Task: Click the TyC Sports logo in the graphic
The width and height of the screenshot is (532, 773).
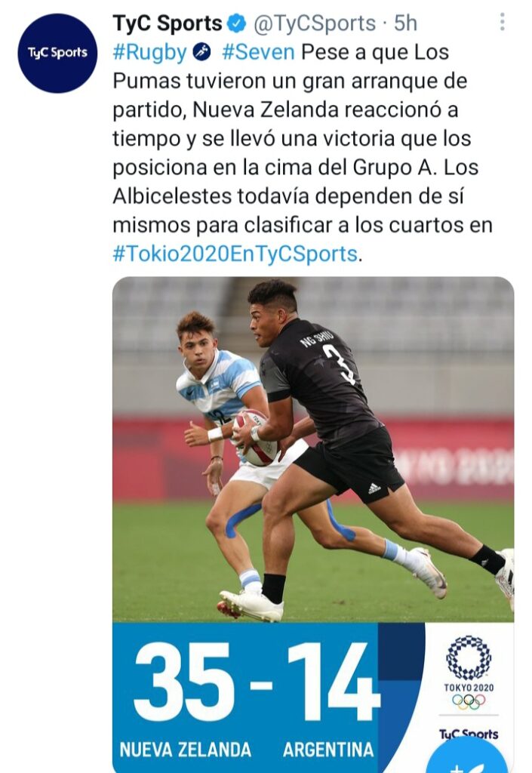Action: click(x=469, y=734)
